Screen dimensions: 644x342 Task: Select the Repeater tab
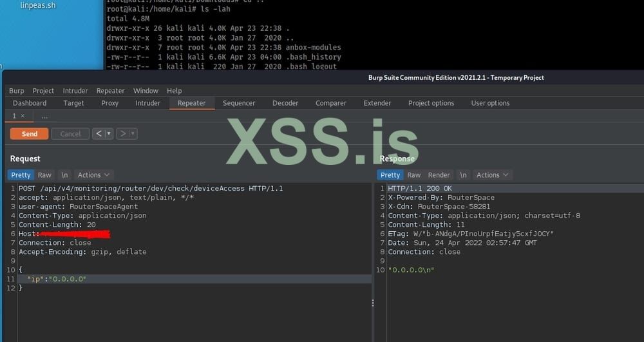coord(191,103)
